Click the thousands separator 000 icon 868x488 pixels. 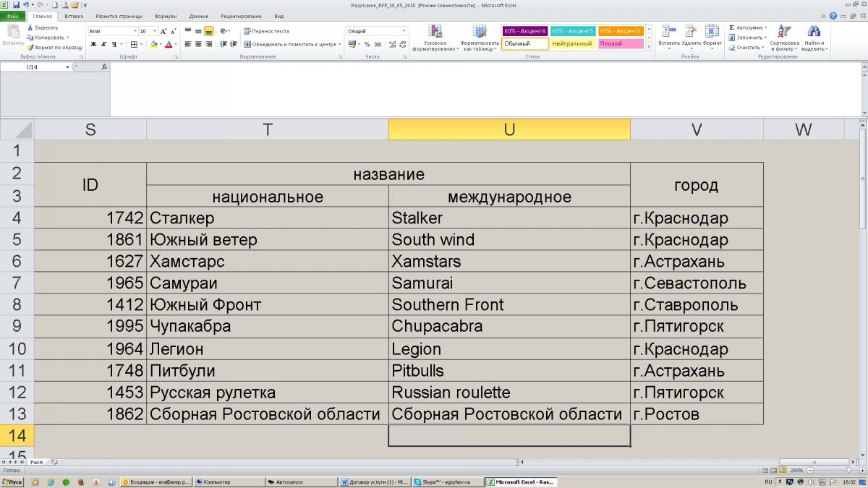pyautogui.click(x=378, y=44)
